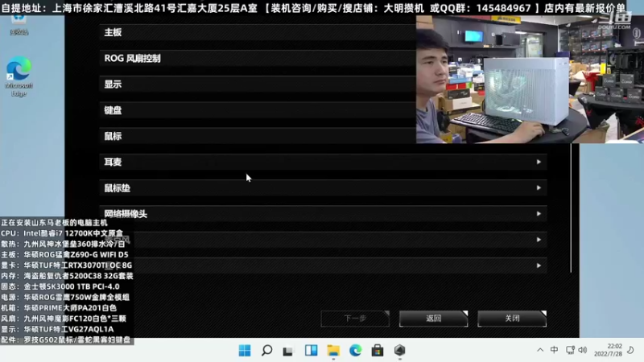Click the 返回 button
Image resolution: width=644 pixels, height=362 pixels.
pos(433,319)
